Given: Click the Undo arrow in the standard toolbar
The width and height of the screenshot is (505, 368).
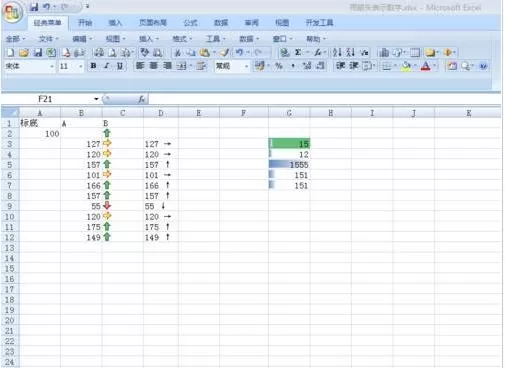Looking at the screenshot, I should (239, 52).
